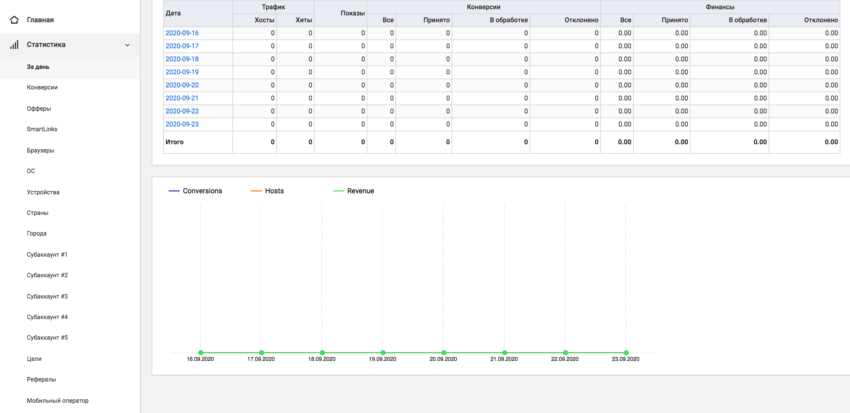Open Субаккаунт #3 statistics

click(47, 296)
